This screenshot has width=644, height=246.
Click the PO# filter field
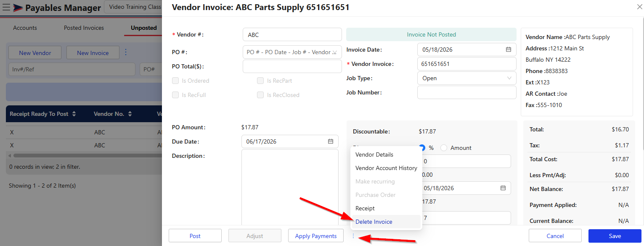point(151,69)
